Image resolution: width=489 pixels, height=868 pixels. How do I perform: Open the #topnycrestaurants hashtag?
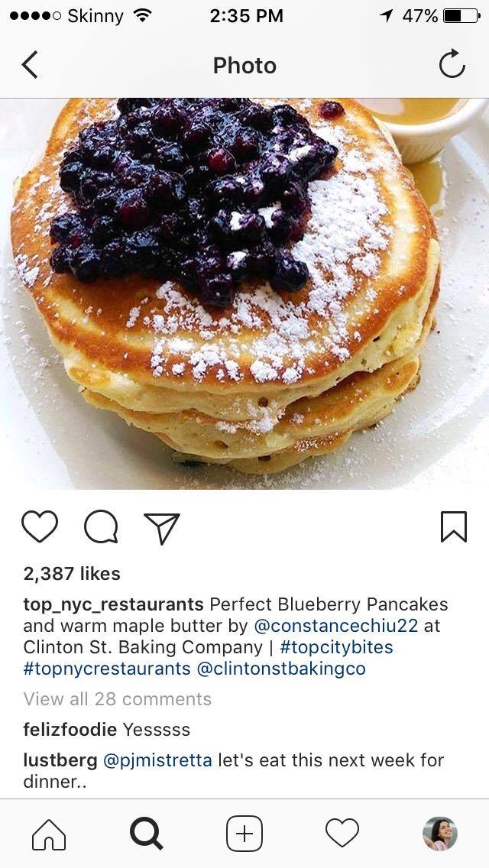click(x=107, y=669)
